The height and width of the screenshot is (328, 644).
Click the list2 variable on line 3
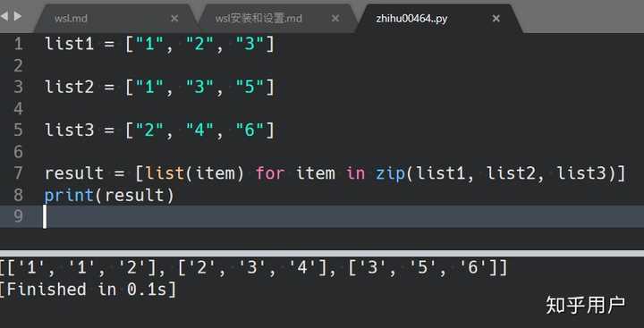70,87
